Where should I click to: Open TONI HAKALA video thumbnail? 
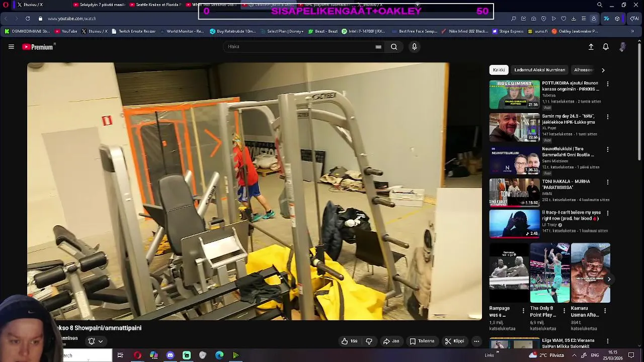click(514, 193)
